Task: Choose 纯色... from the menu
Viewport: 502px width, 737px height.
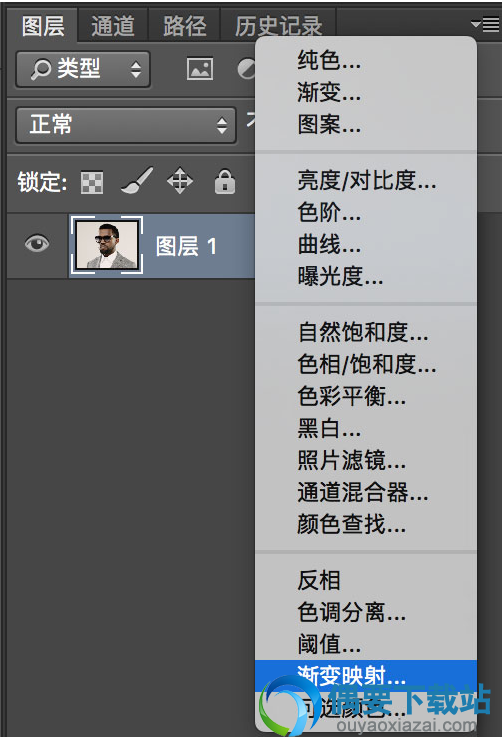Action: [x=366, y=60]
